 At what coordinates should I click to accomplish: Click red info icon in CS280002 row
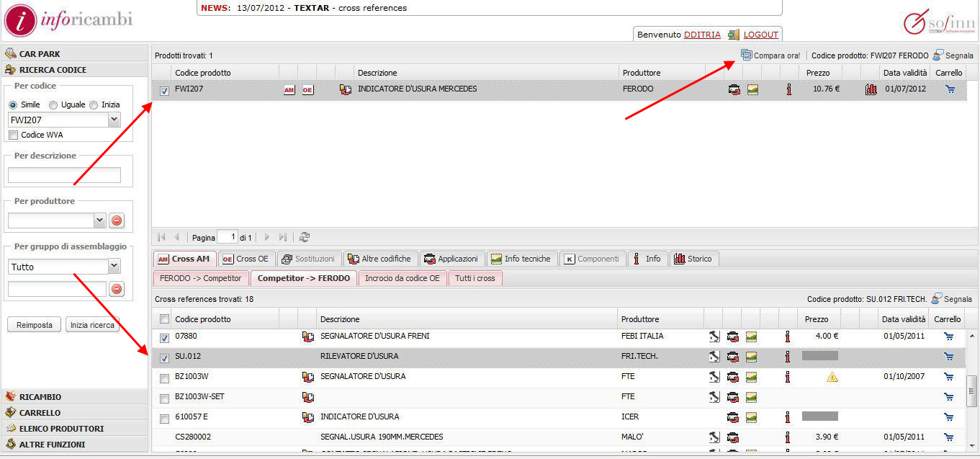click(x=788, y=437)
